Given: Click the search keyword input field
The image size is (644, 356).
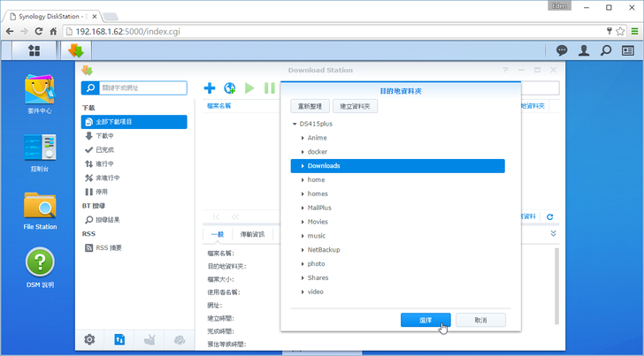Looking at the screenshot, I should click(143, 88).
